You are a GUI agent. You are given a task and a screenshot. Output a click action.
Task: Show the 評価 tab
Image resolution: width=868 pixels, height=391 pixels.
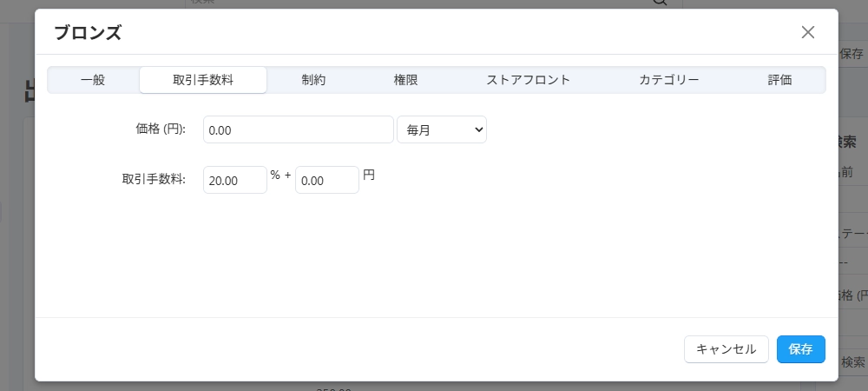[779, 80]
